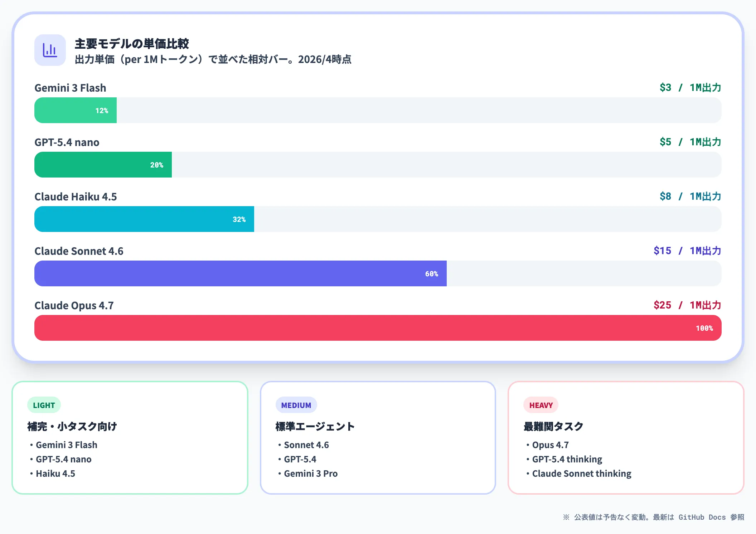Click the GPT-5.4 nano 20% green bar
The image size is (756, 534).
[103, 165]
